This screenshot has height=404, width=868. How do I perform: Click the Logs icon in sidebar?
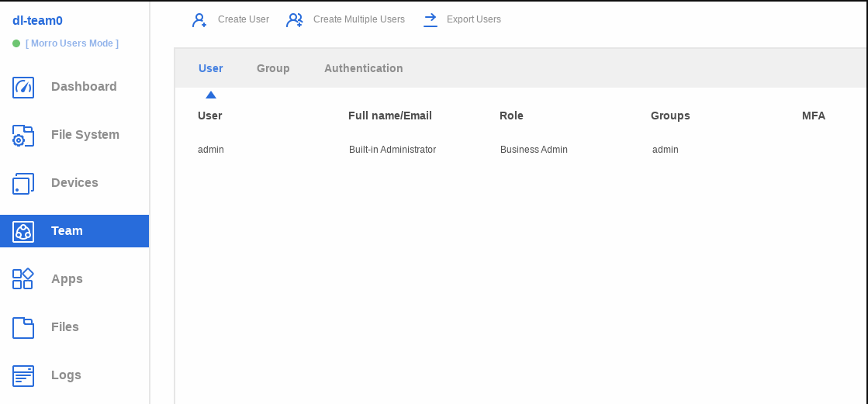(x=23, y=375)
